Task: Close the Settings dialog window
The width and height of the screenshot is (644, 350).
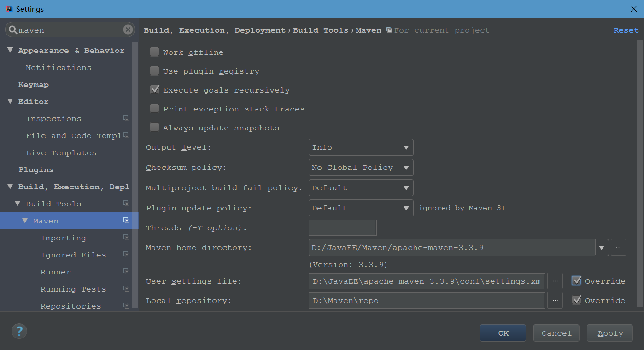Action: [634, 9]
